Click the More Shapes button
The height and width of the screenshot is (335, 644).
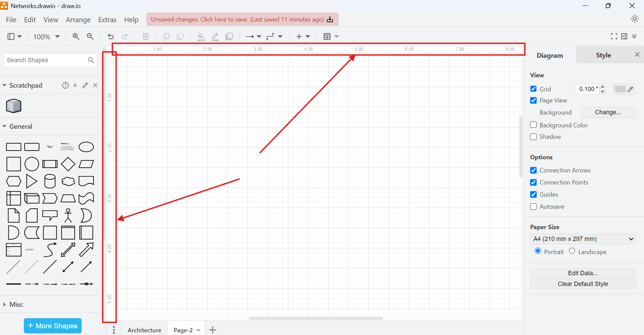(x=52, y=326)
